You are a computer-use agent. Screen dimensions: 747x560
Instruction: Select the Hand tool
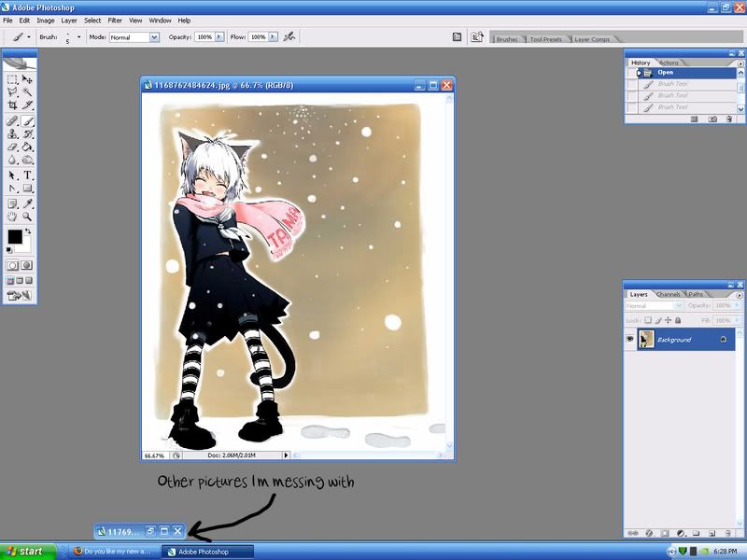(x=12, y=217)
